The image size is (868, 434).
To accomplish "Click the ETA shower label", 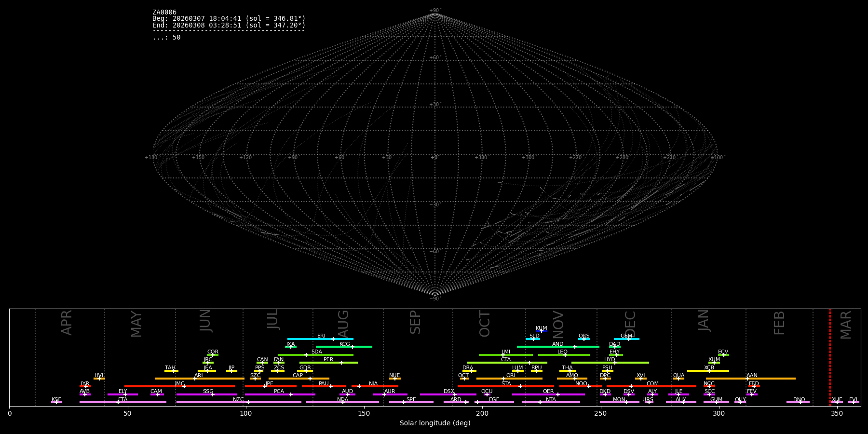I will (123, 400).
